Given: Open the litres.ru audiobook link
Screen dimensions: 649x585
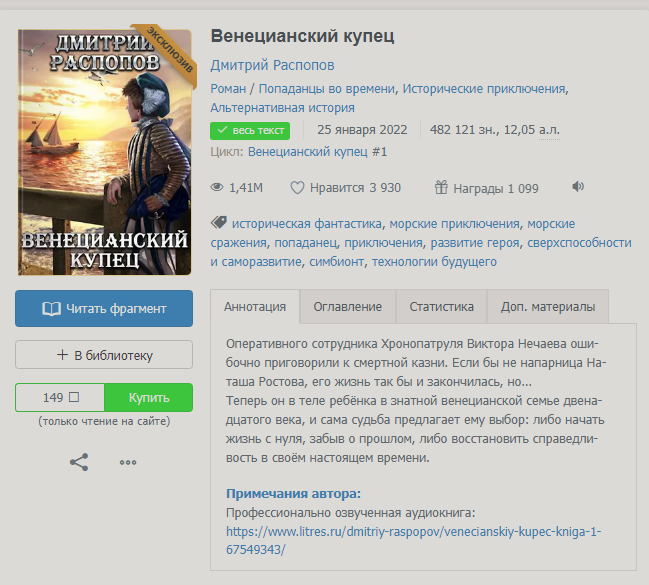Looking at the screenshot, I should pyautogui.click(x=413, y=540).
